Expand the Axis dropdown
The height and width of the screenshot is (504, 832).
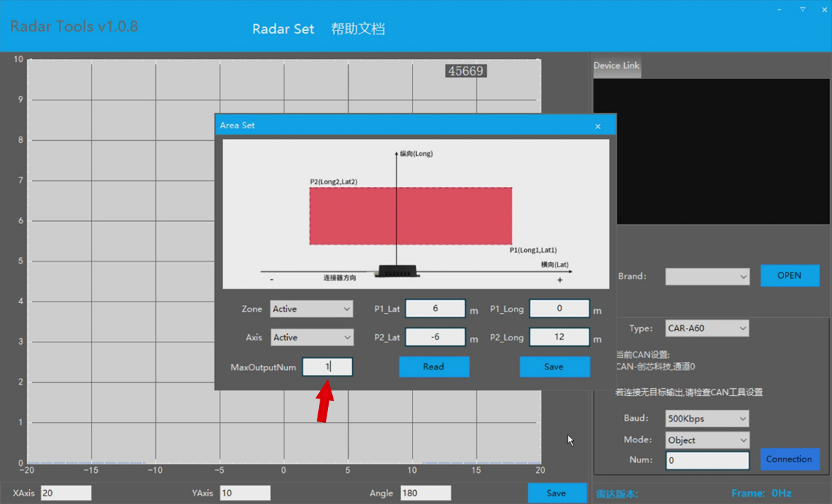coord(311,338)
